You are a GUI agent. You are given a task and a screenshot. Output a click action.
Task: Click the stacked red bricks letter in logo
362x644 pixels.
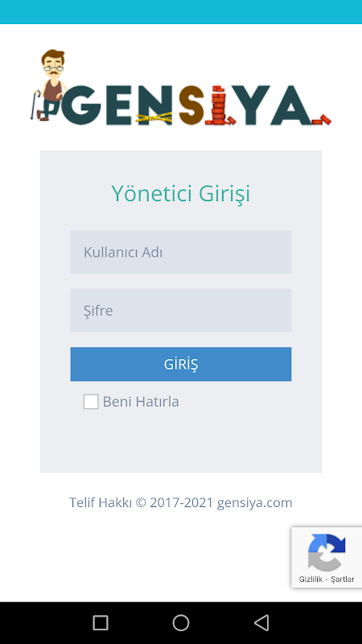coord(220,105)
